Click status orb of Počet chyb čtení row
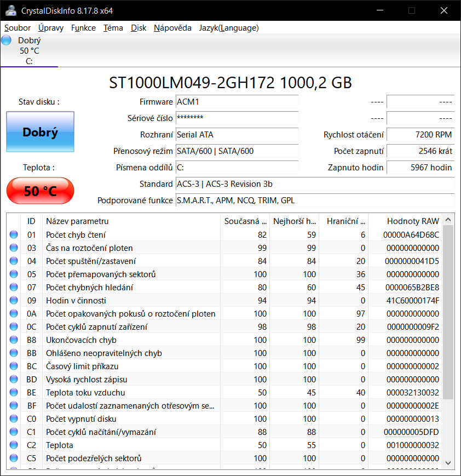 pyautogui.click(x=14, y=234)
